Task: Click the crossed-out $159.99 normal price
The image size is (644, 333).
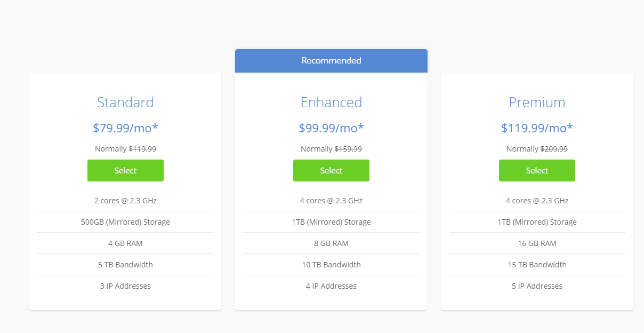Action: [348, 149]
